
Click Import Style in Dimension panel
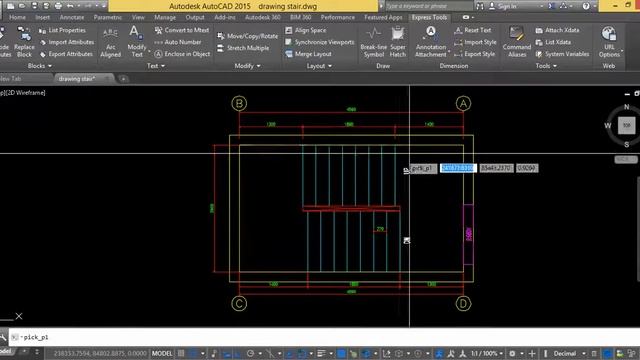(475, 42)
